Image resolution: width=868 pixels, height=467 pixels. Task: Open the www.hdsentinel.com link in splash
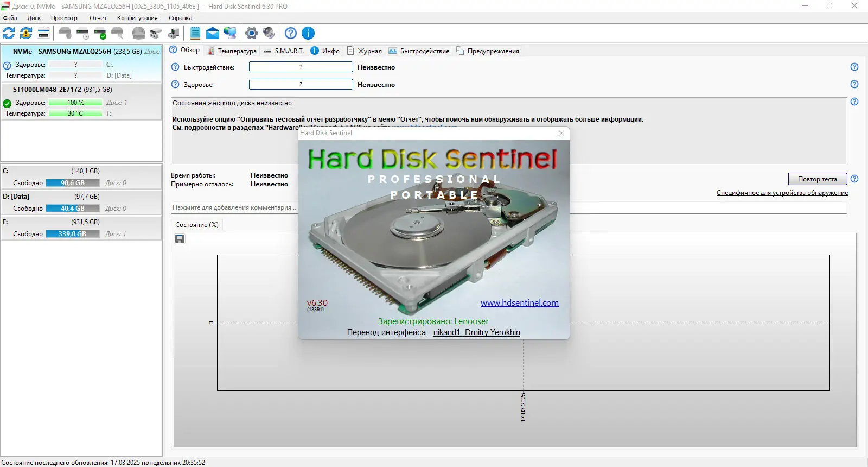point(520,303)
